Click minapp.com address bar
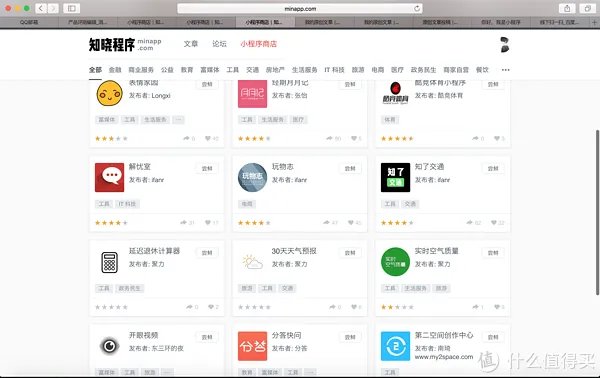 click(x=300, y=8)
